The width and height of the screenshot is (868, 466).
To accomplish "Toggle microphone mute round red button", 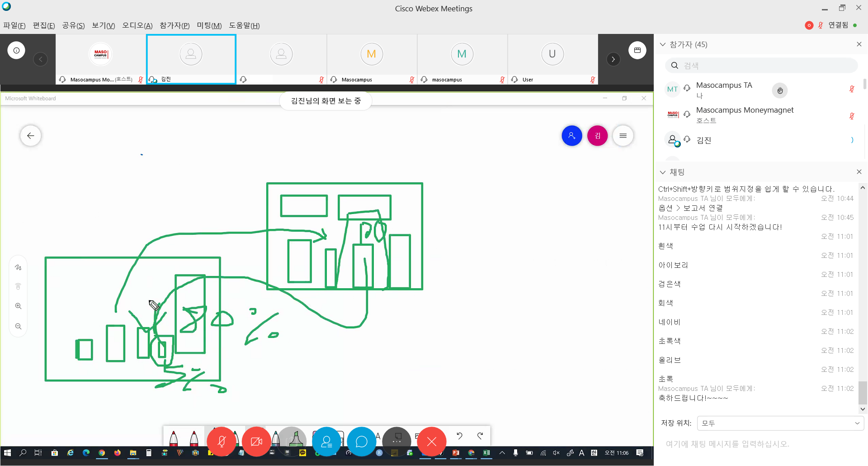I will point(222,442).
